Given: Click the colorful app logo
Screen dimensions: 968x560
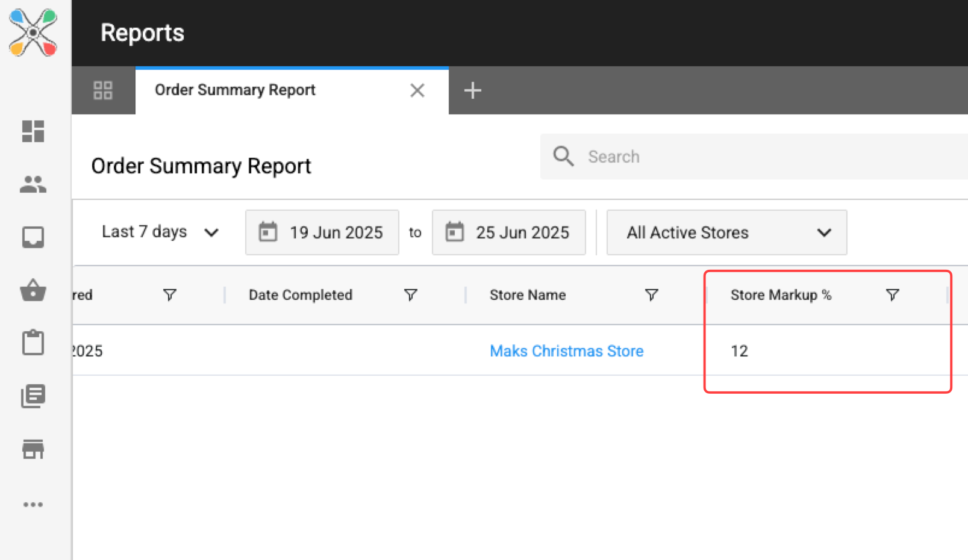Looking at the screenshot, I should [33, 33].
